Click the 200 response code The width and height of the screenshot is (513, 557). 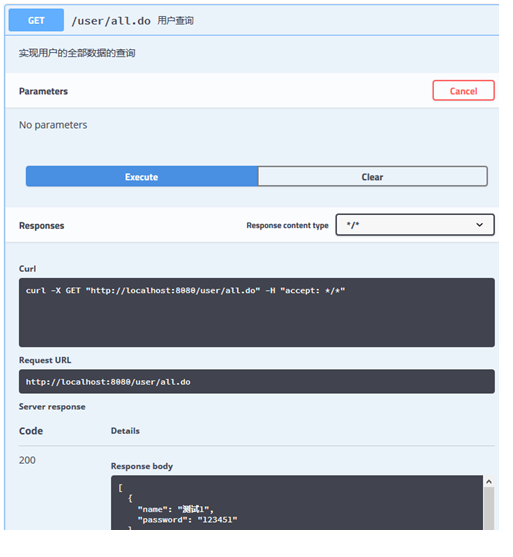click(x=27, y=460)
